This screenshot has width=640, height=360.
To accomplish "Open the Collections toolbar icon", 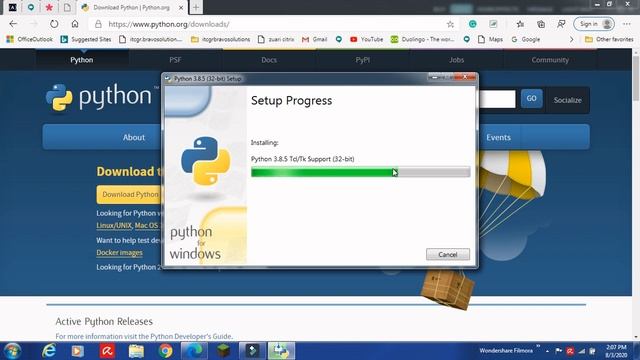I will [541, 24].
